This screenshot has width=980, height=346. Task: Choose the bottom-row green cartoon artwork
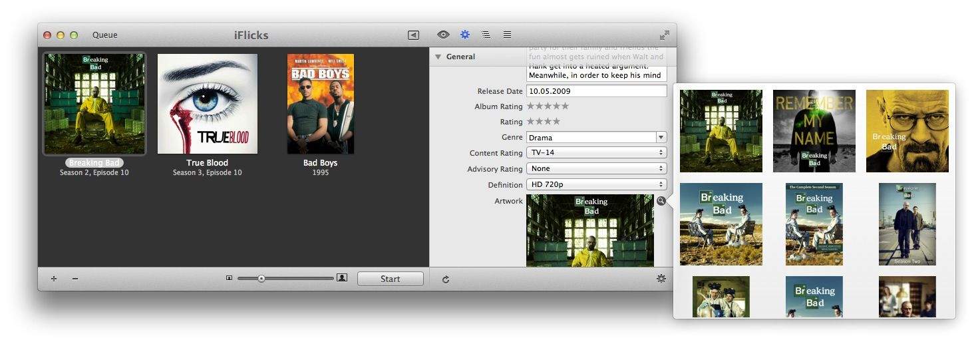pos(721,297)
